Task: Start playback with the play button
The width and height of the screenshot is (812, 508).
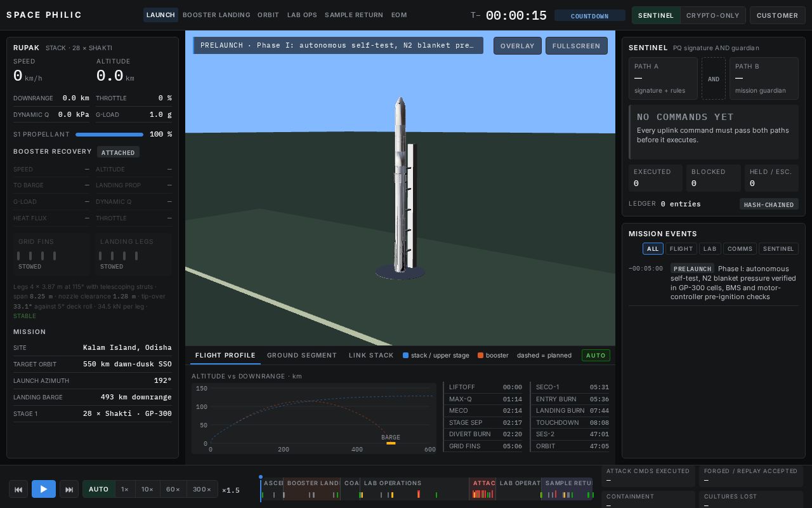Action: pos(44,489)
